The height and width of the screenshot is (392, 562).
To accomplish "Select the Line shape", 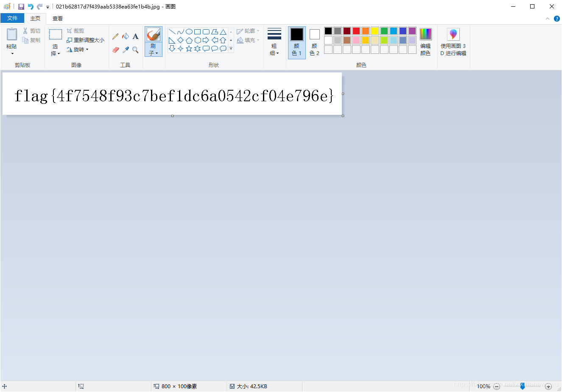I will pos(172,32).
